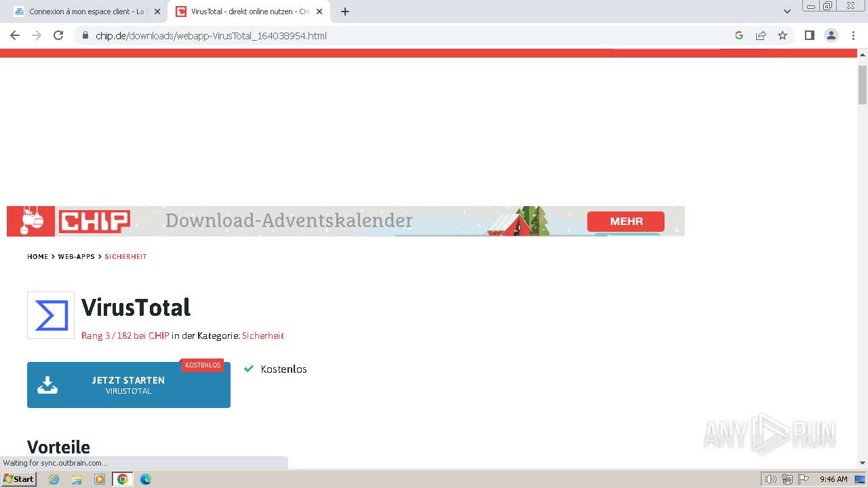Click the scrollbar down arrow
The image size is (868, 488).
pyautogui.click(x=863, y=463)
